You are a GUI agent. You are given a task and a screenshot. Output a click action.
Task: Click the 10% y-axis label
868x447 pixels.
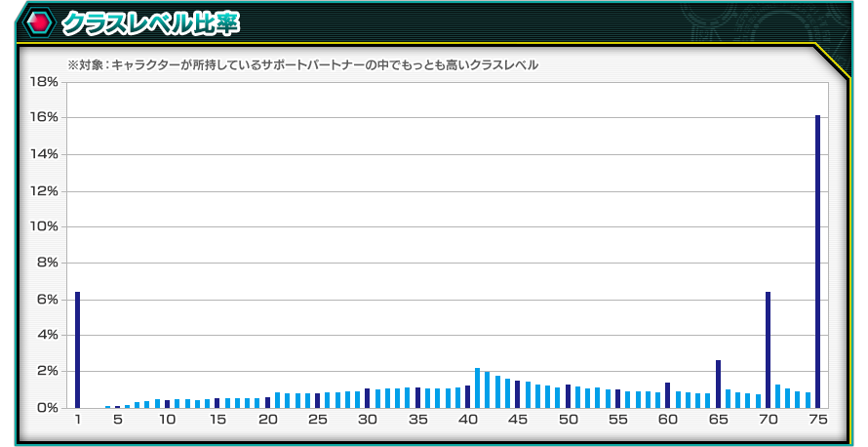(44, 226)
